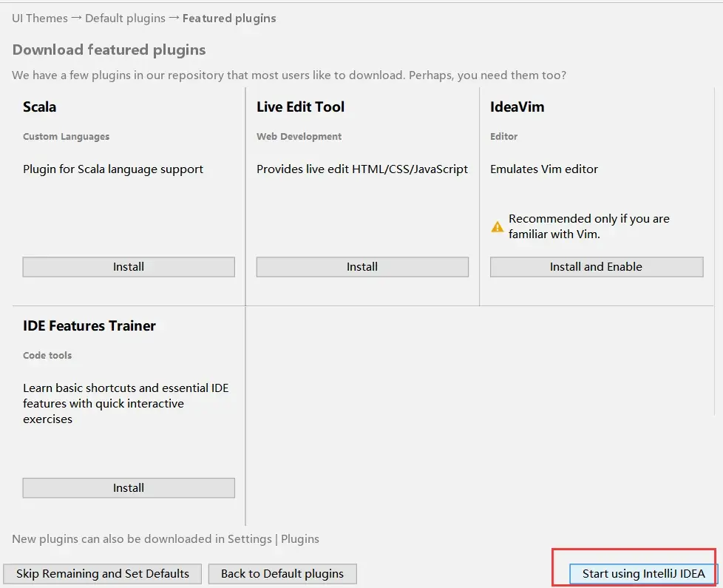The image size is (723, 588).
Task: Click 'Plugin for Scala language support' description
Action: (113, 169)
